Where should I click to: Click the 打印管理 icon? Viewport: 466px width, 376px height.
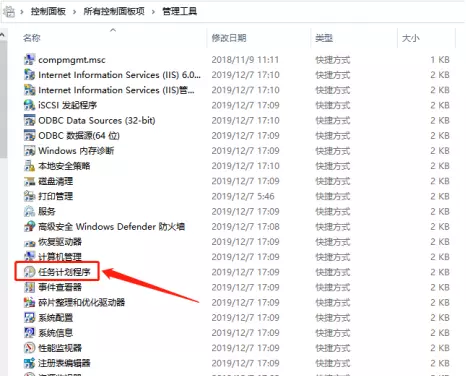[x=29, y=196]
